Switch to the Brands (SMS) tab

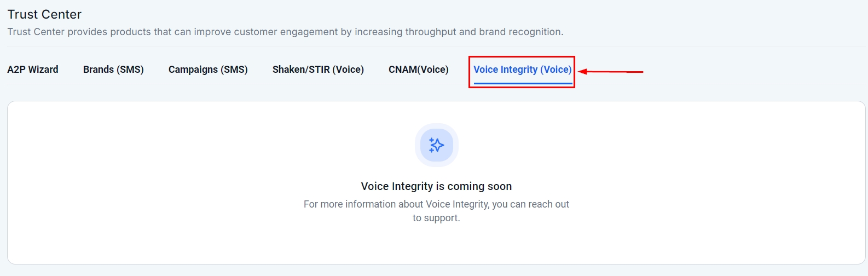point(113,70)
